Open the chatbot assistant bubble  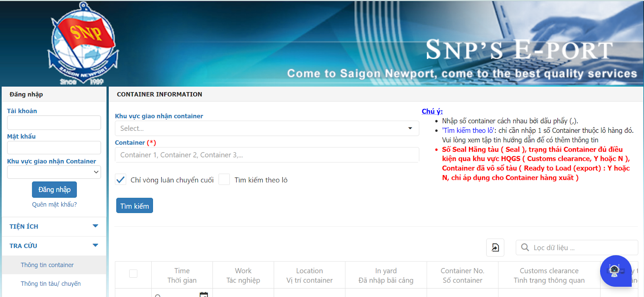pyautogui.click(x=615, y=271)
